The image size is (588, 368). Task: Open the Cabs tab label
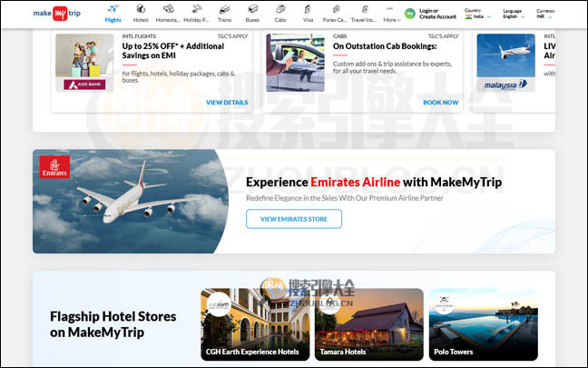pyautogui.click(x=280, y=20)
